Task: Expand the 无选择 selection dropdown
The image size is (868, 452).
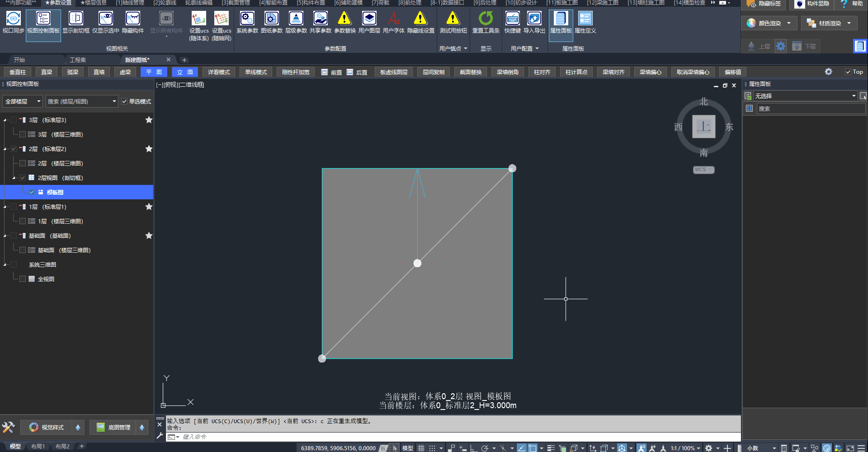Action: pyautogui.click(x=854, y=96)
